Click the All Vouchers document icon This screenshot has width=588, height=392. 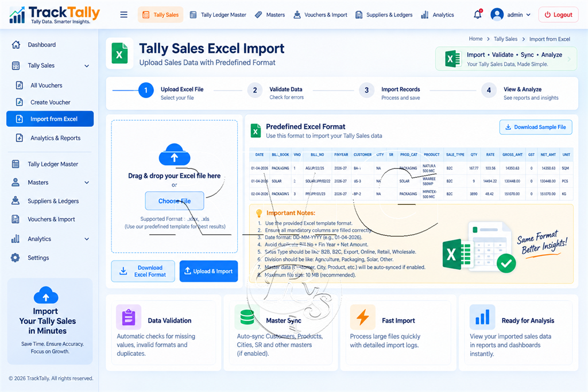[x=20, y=85]
